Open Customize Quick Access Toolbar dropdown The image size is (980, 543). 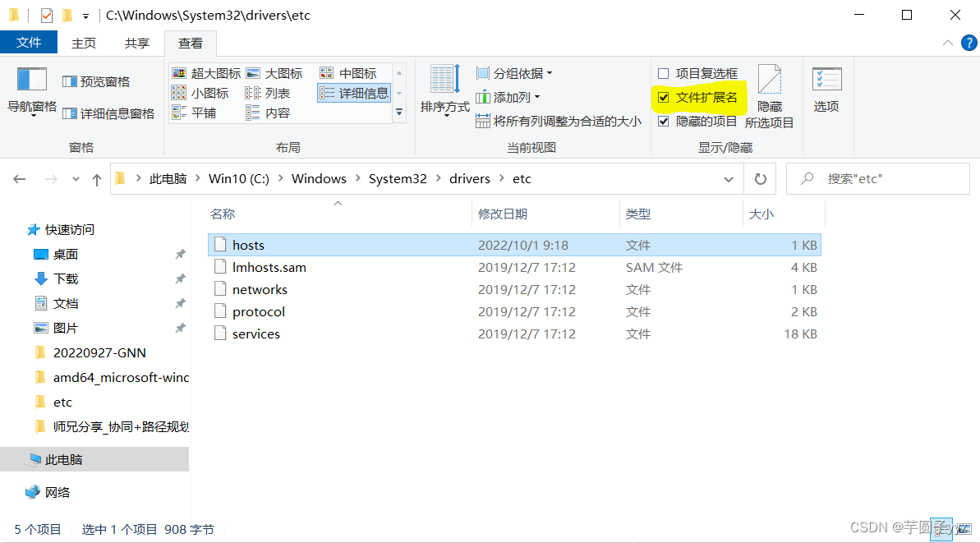pyautogui.click(x=85, y=16)
